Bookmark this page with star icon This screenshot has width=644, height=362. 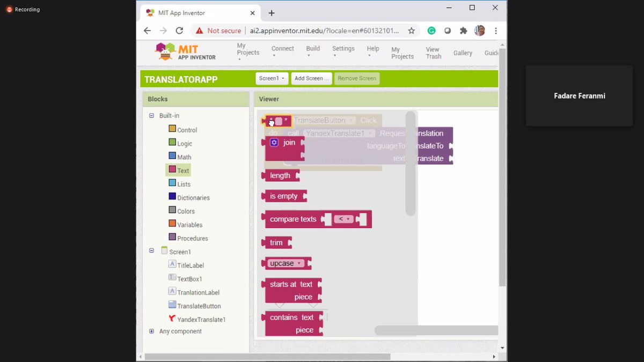click(412, 31)
